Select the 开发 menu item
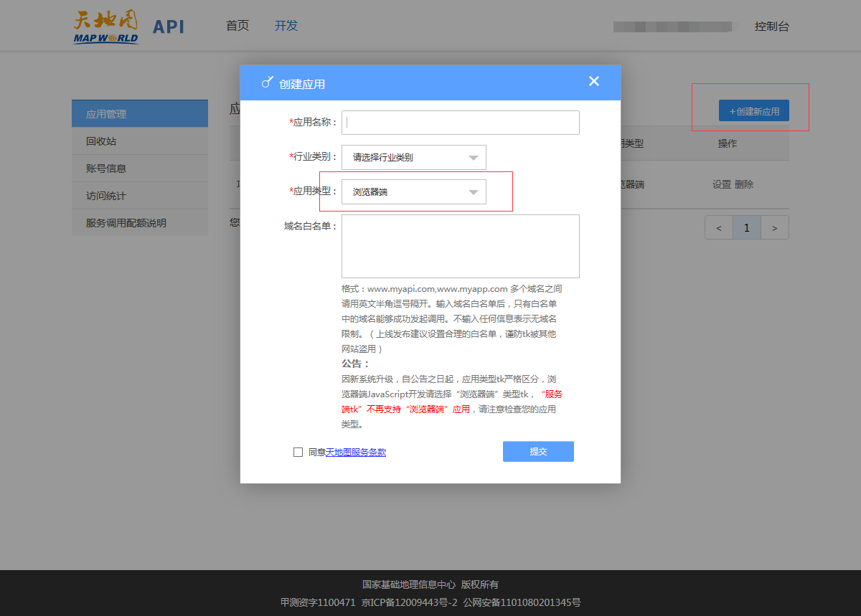Image resolution: width=861 pixels, height=616 pixels. [x=286, y=25]
